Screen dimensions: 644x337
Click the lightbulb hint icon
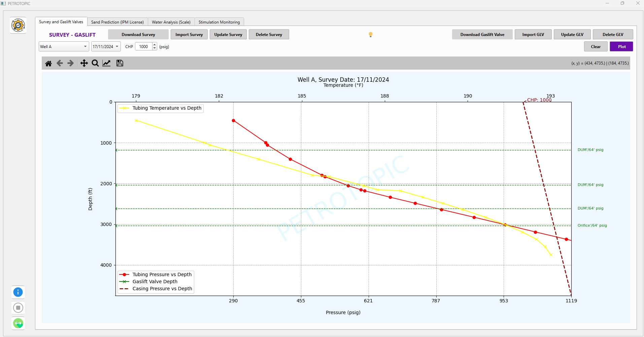click(x=370, y=35)
